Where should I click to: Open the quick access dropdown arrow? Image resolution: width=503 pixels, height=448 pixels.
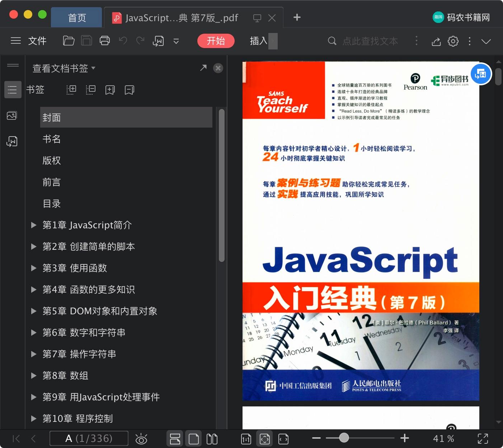click(176, 41)
